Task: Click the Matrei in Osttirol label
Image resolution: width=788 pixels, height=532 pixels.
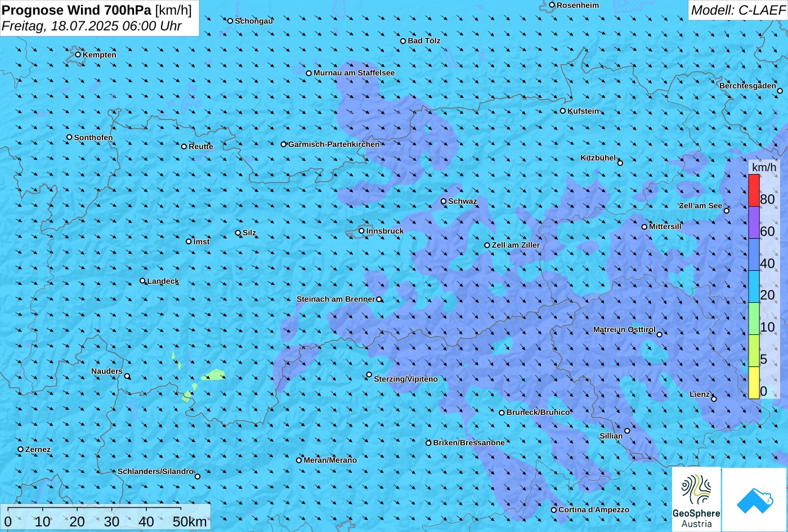Action: (624, 329)
